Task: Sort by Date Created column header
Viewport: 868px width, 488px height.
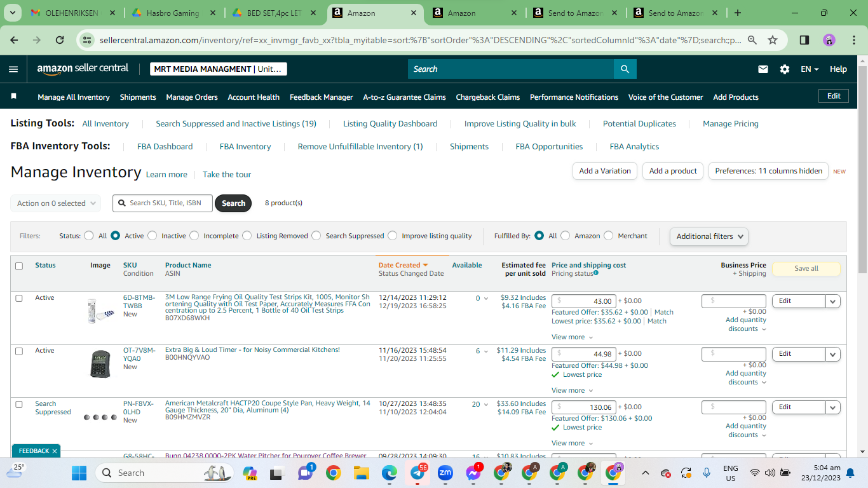Action: (403, 266)
